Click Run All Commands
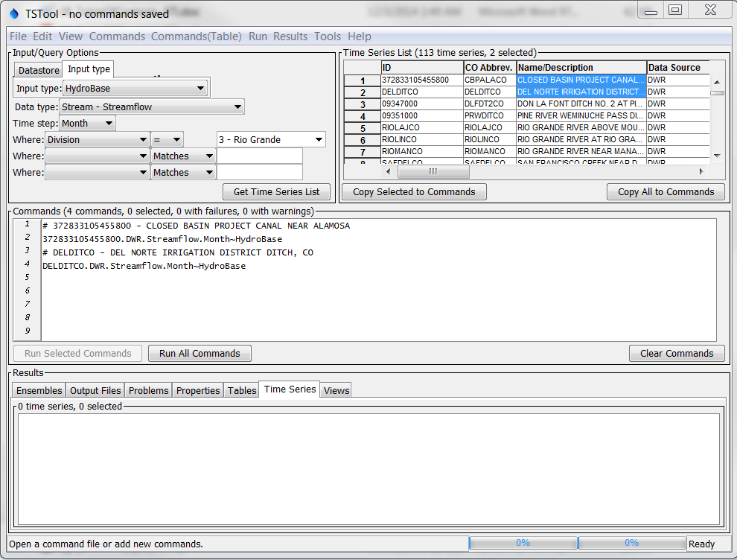The height and width of the screenshot is (560, 737). pyautogui.click(x=199, y=353)
